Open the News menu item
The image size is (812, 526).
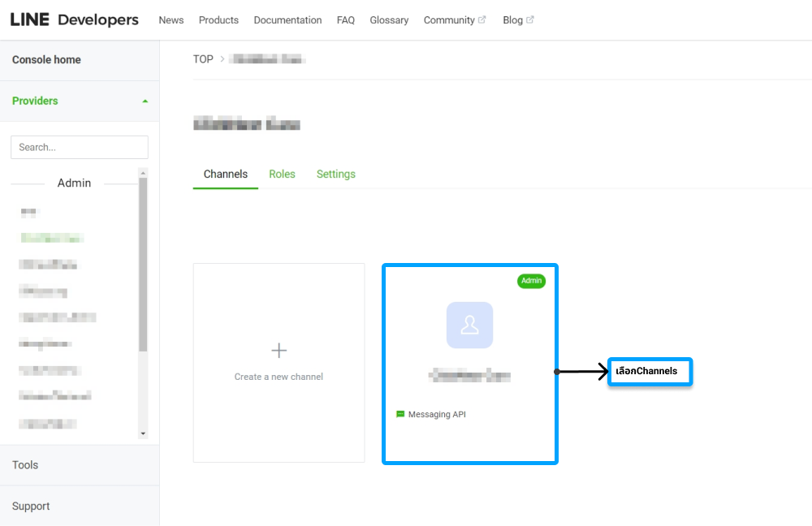coord(171,19)
